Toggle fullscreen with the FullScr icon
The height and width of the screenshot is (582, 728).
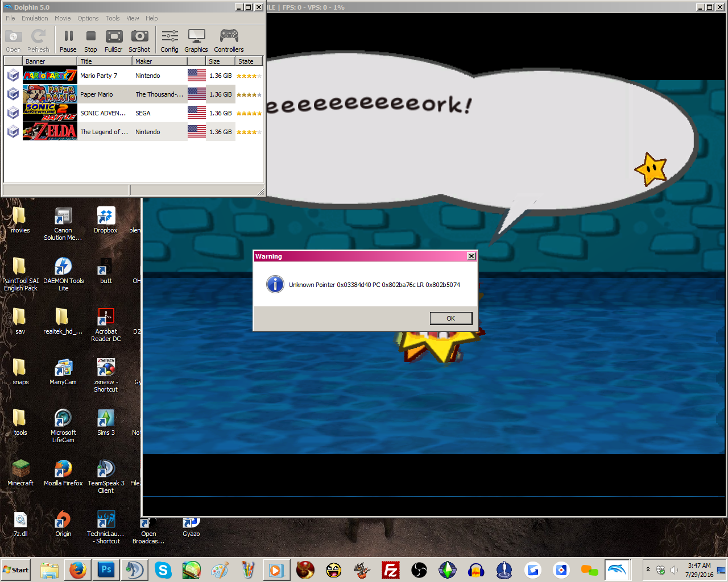point(114,41)
